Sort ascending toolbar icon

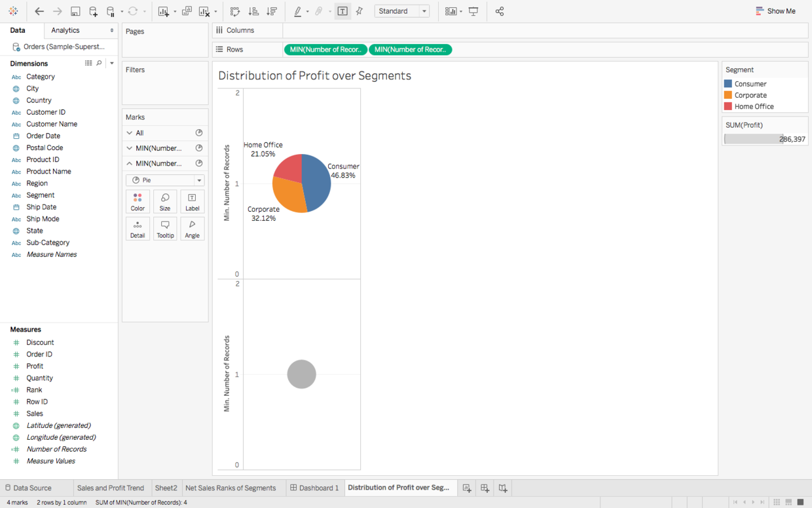253,11
